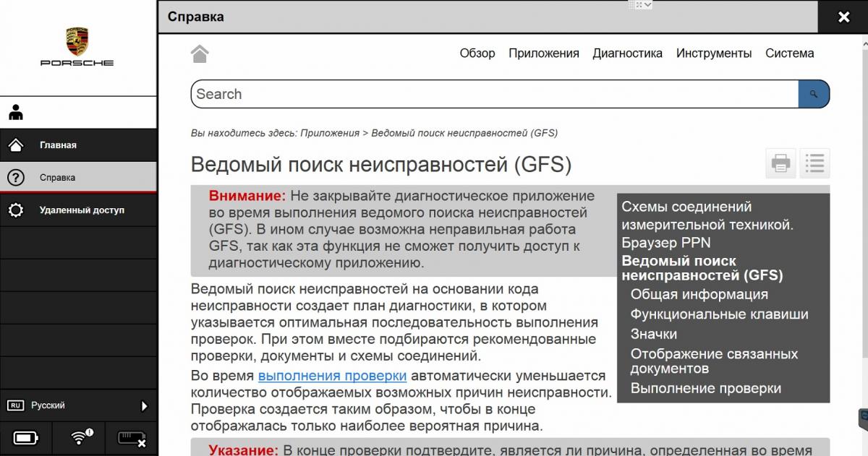Click into the Search input field
Image resolution: width=868 pixels, height=456 pixels.
click(494, 94)
